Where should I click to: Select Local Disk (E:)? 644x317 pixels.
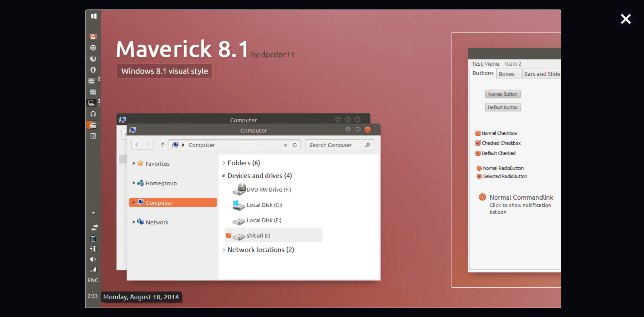pos(257,220)
